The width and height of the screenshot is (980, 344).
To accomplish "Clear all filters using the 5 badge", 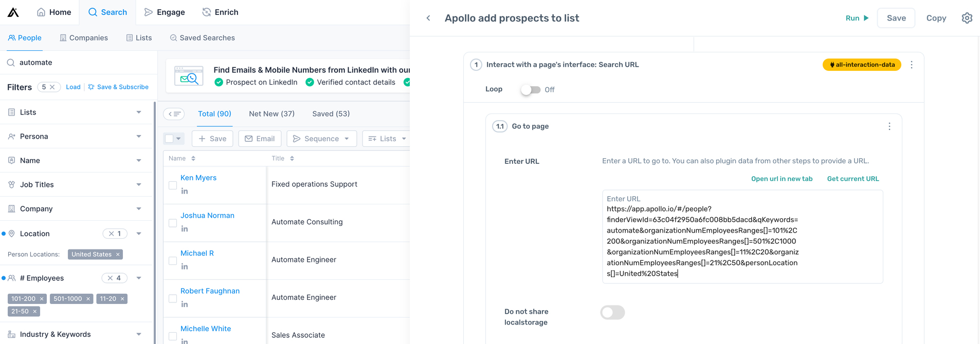I will tap(52, 87).
